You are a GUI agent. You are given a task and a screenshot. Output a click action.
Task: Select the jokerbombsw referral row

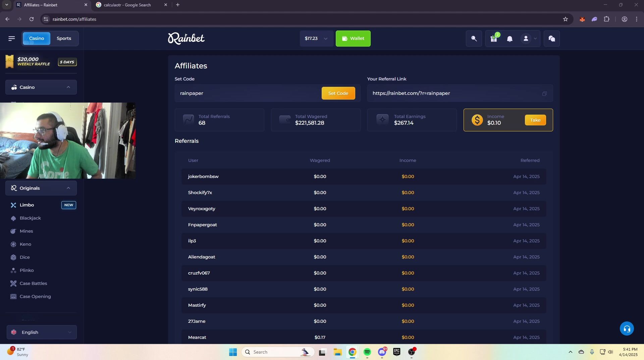tap(364, 177)
